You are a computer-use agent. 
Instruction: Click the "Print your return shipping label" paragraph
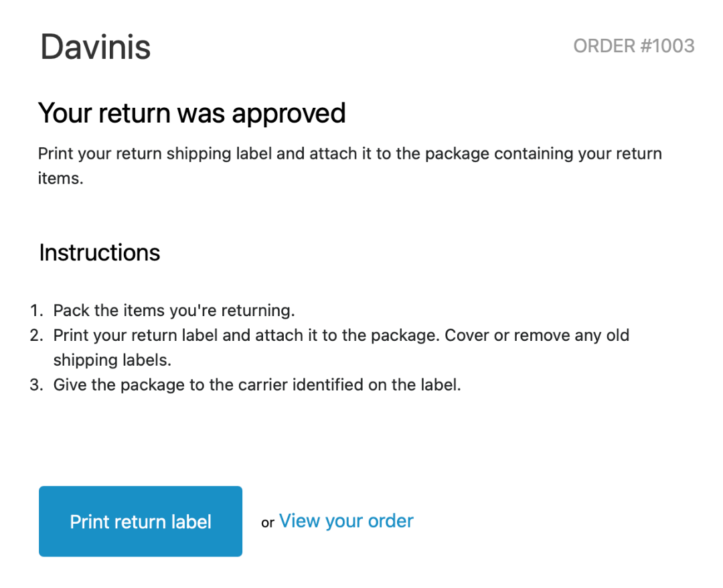point(349,154)
